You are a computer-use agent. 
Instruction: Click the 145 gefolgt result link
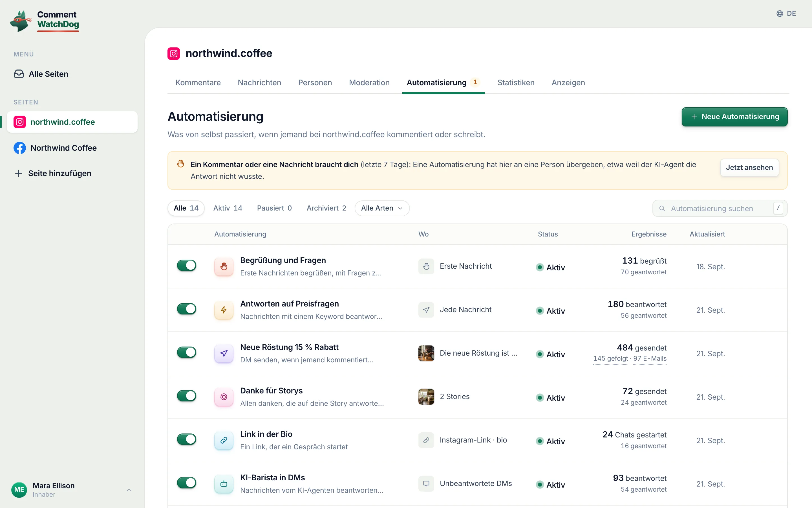point(610,358)
